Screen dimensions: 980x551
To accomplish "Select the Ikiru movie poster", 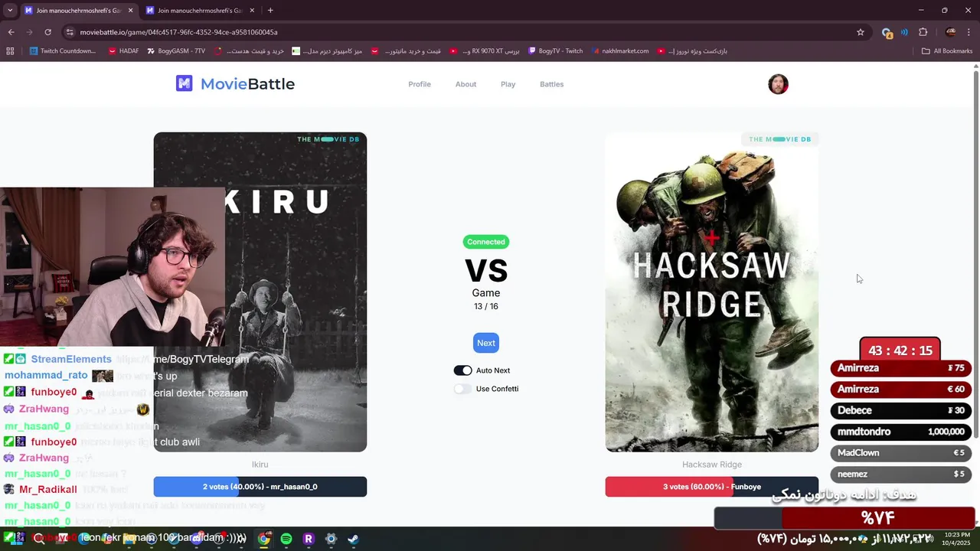I will click(260, 292).
